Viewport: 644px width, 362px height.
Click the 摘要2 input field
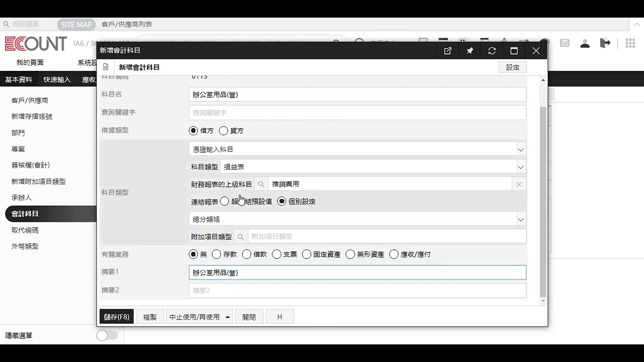[357, 291]
